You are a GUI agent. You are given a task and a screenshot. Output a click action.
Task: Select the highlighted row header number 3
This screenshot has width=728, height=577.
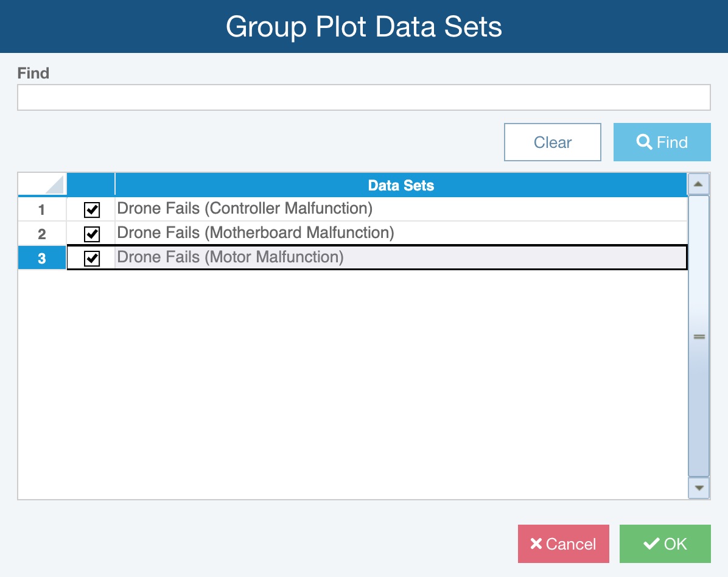click(x=42, y=258)
